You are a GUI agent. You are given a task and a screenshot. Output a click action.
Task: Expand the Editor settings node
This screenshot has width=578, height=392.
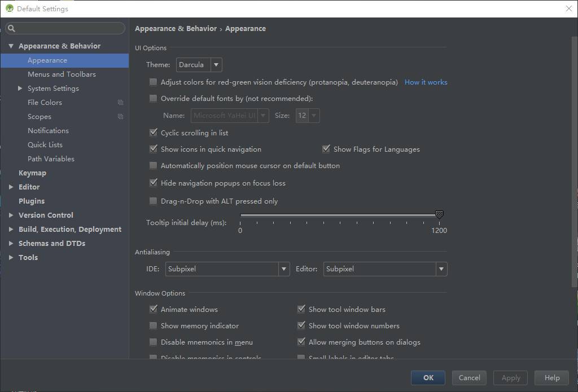[11, 187]
